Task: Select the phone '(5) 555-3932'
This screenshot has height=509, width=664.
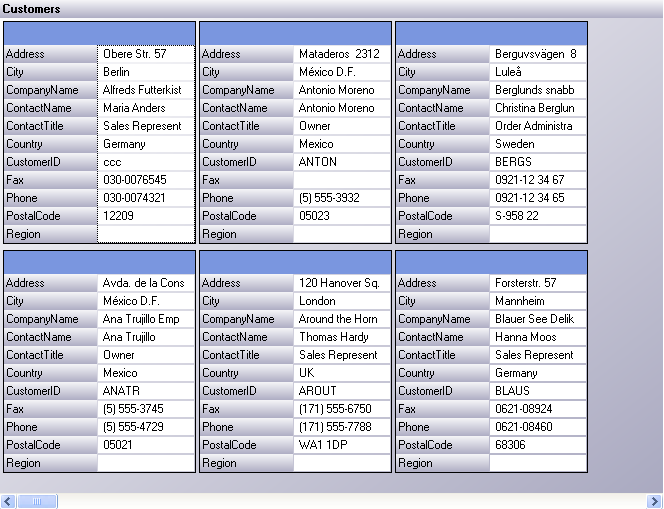Action: pyautogui.click(x=342, y=198)
